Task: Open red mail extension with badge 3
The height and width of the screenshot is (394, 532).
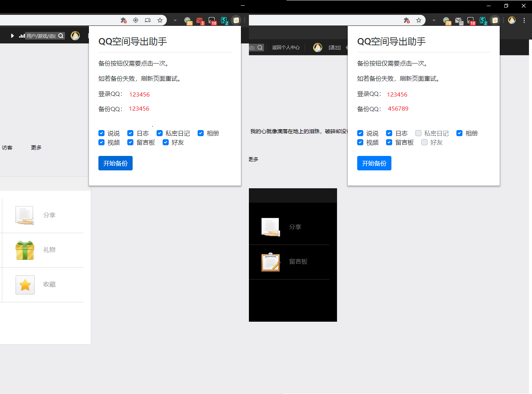Action: (x=200, y=21)
